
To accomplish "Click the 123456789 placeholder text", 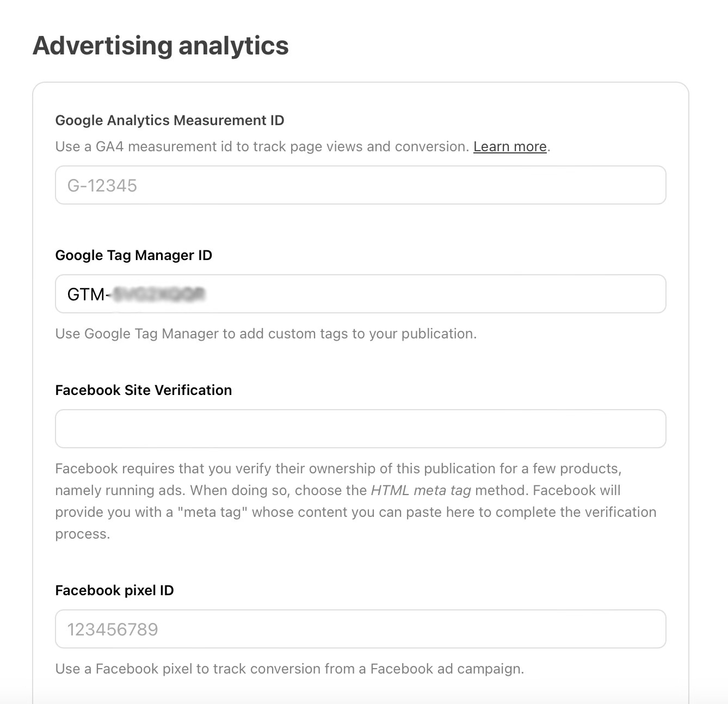I will 112,629.
